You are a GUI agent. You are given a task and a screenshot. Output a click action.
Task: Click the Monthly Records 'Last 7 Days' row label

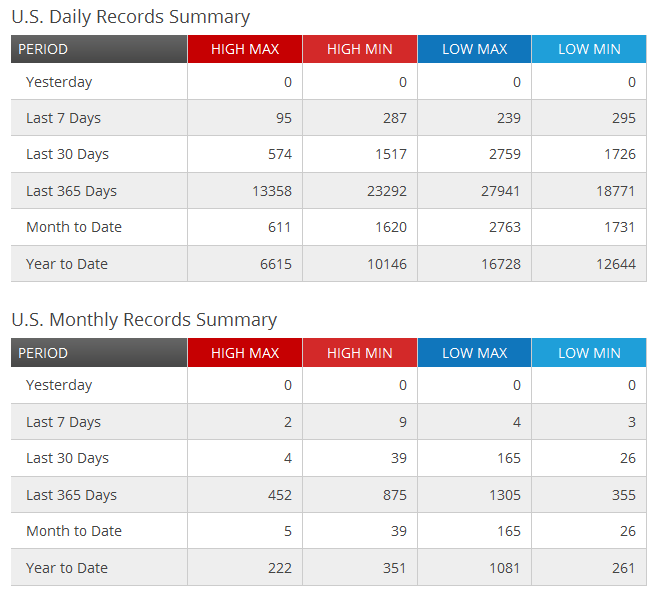click(64, 422)
